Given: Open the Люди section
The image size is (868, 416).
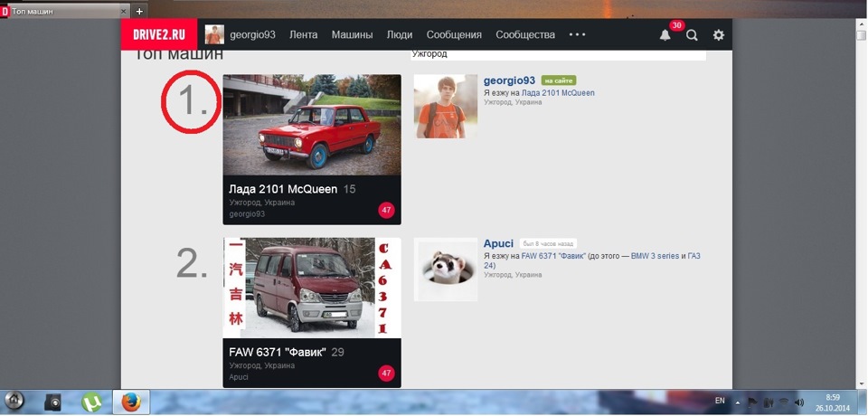Looking at the screenshot, I should pos(399,34).
